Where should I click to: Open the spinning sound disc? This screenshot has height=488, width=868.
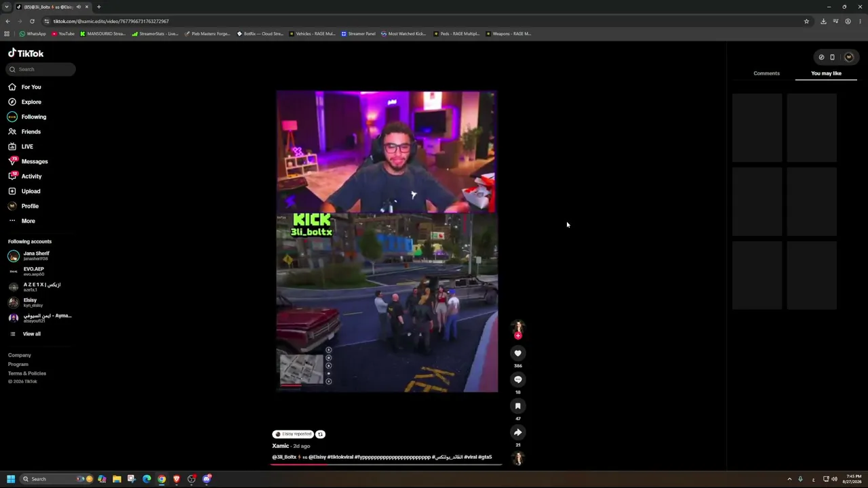pos(517,459)
